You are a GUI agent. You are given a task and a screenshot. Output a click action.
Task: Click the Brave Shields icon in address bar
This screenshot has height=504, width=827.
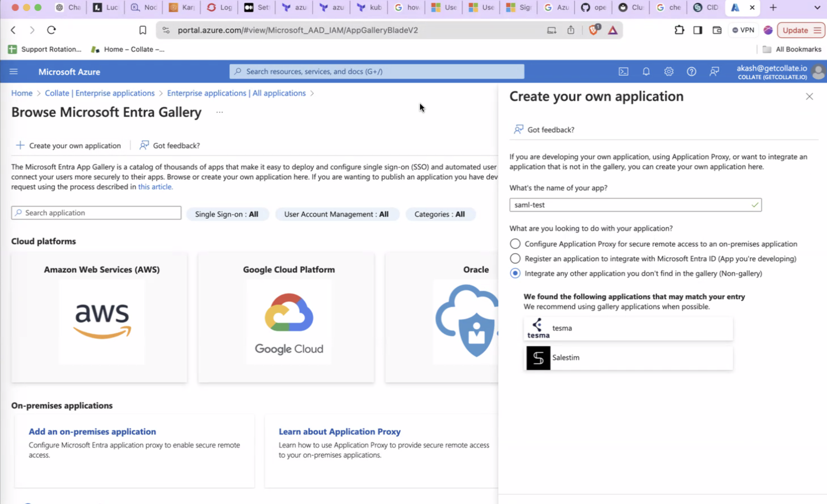pos(593,30)
